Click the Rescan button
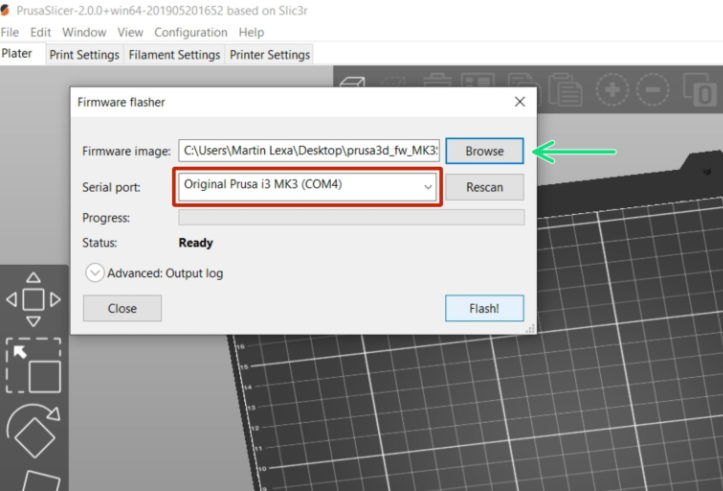Viewport: 723px width, 491px height. point(484,187)
